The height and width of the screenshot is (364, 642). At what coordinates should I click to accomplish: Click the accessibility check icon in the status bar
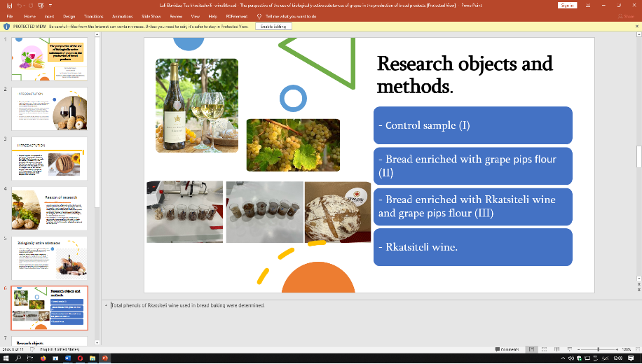coord(32,349)
